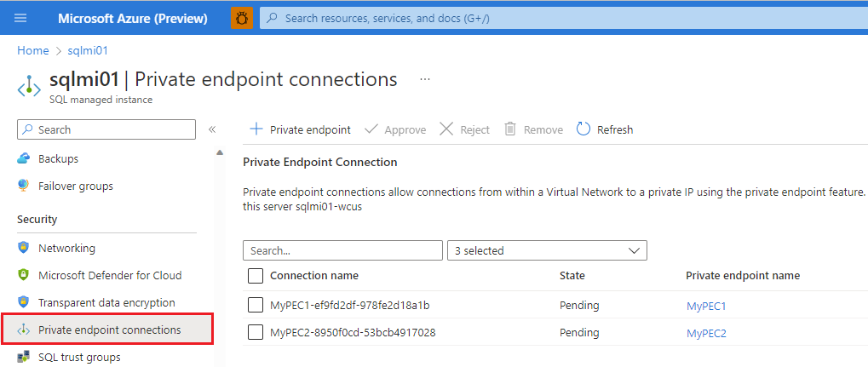Click the Approve checkmark icon
The height and width of the screenshot is (367, 868).
click(371, 129)
